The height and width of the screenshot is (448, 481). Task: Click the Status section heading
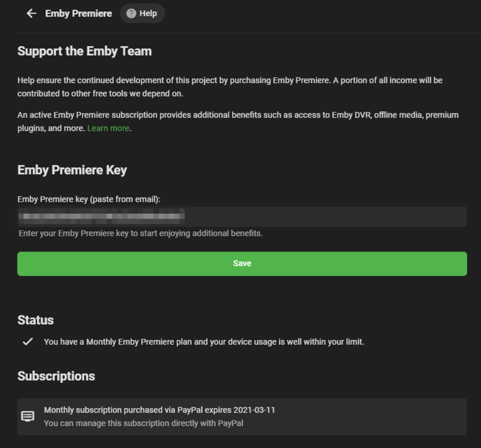[35, 320]
